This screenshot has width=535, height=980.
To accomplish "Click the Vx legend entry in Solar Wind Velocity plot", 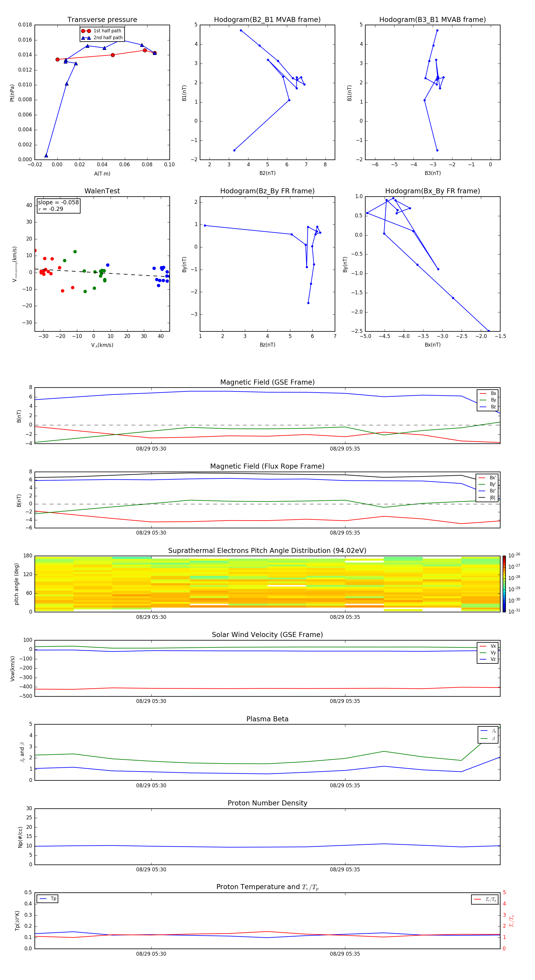I will click(x=493, y=646).
